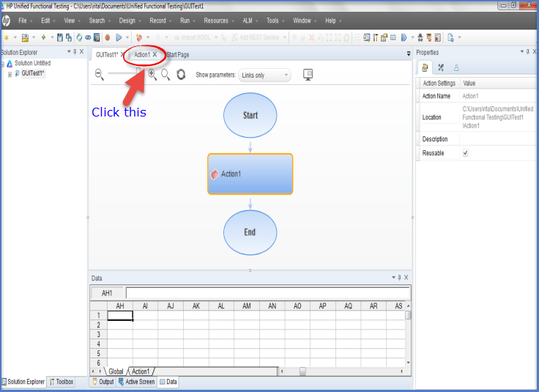Click the data table vertical scrollbar thumb
The height and width of the screenshot is (392, 539).
(408, 315)
